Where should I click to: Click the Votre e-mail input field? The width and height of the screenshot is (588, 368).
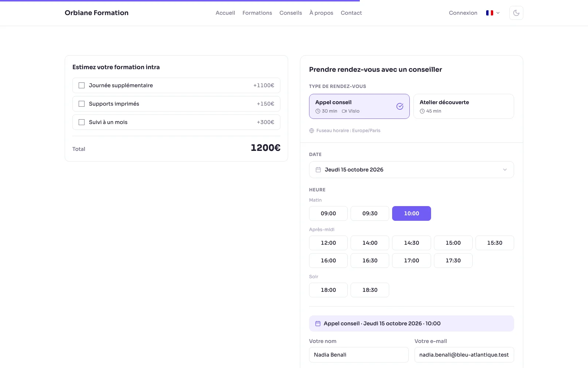(x=464, y=355)
